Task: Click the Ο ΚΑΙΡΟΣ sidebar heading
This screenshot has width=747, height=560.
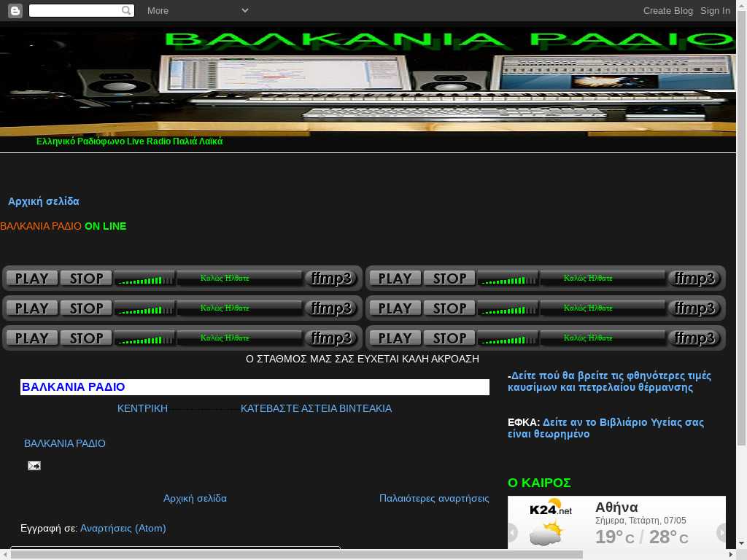Action: (539, 483)
